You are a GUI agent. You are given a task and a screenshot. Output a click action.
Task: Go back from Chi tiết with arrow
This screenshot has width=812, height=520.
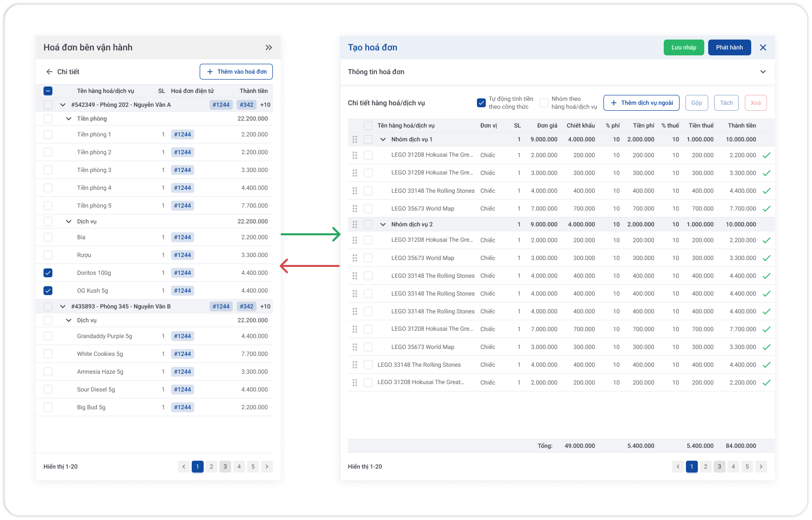click(x=49, y=72)
